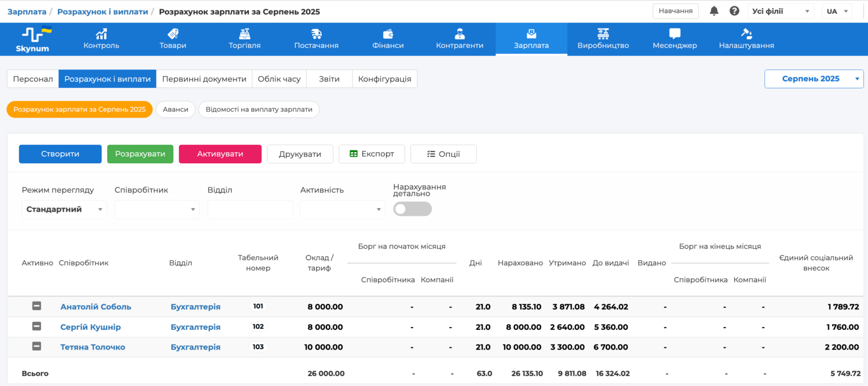Open the Товари tag icon
Screen dimensions: 868x386
tap(172, 34)
